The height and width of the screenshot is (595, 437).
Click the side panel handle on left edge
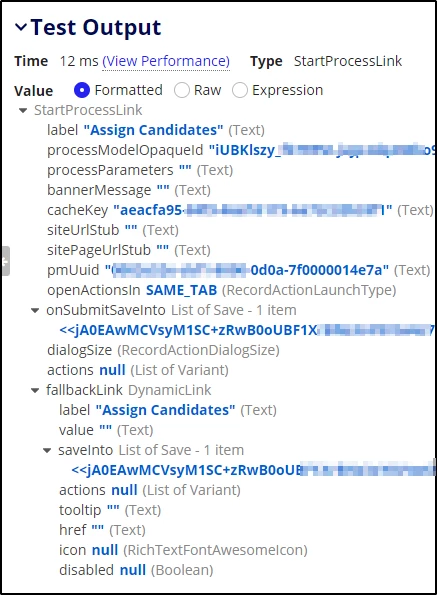5,261
